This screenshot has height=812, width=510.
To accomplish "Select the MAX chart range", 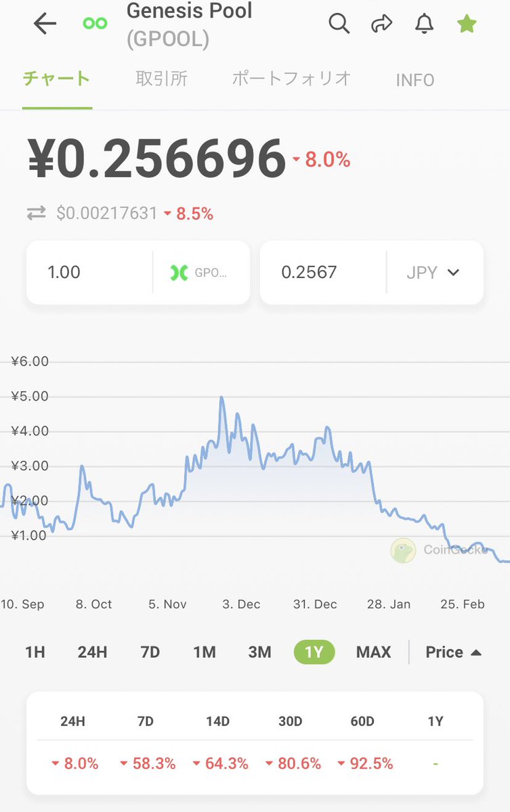I will pyautogui.click(x=374, y=652).
